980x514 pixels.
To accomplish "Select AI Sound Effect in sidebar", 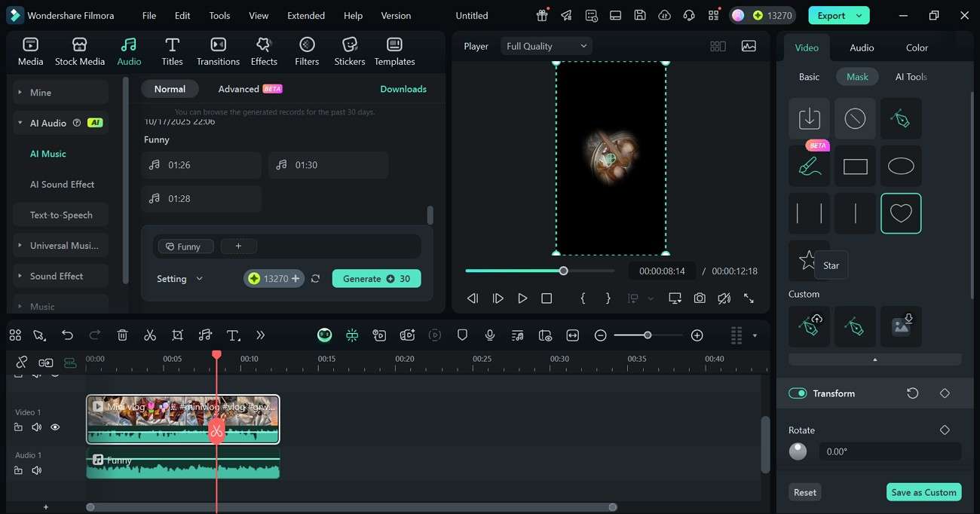I will 62,185.
